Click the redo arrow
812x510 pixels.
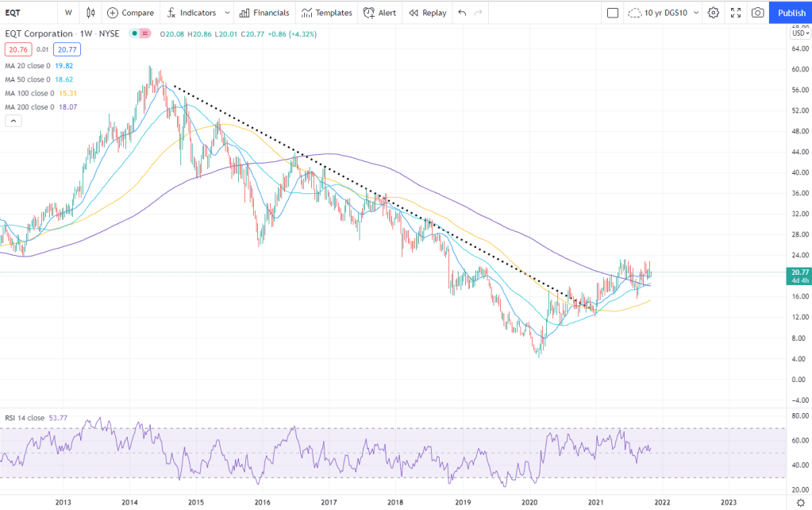(478, 13)
